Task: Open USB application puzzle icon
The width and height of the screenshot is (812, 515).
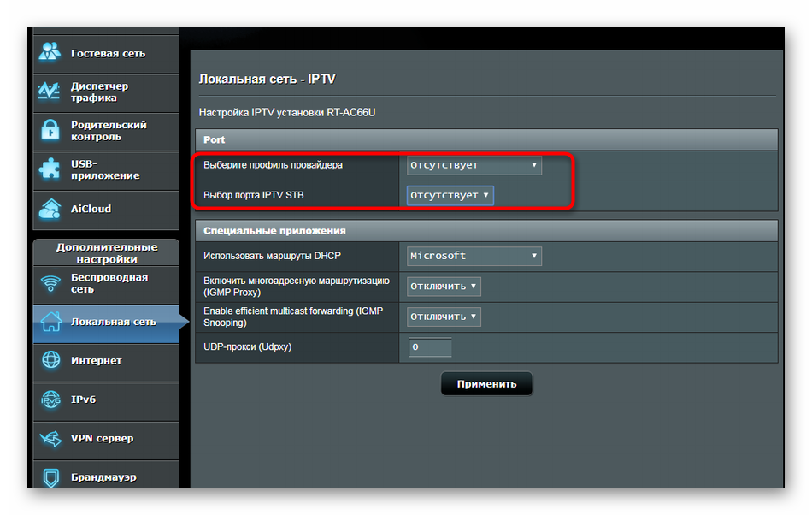Action: [x=50, y=169]
